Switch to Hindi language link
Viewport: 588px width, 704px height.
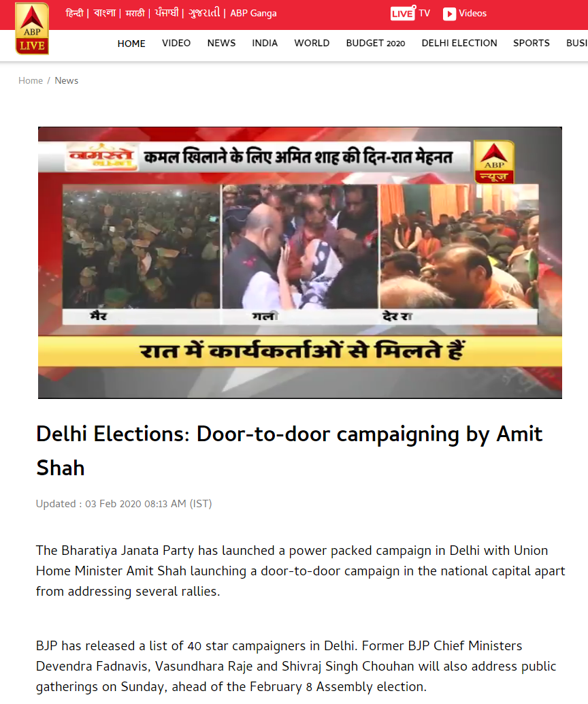coord(74,13)
